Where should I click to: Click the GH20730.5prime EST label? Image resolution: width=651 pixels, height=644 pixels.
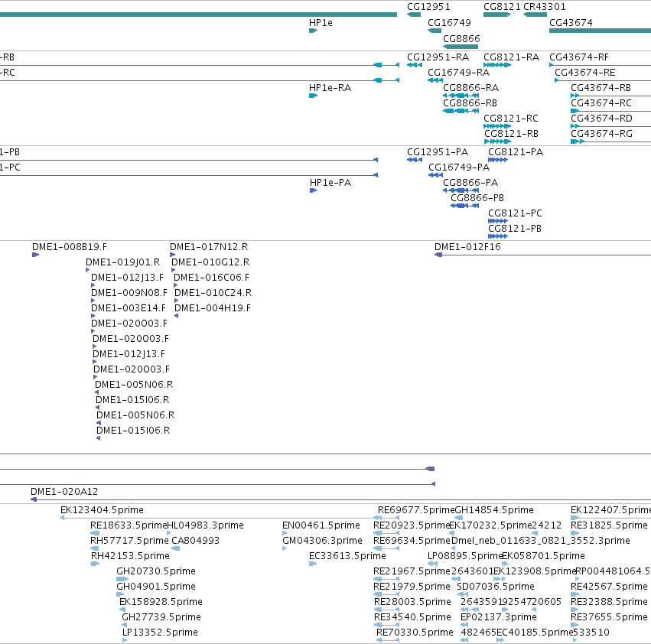coord(156,572)
